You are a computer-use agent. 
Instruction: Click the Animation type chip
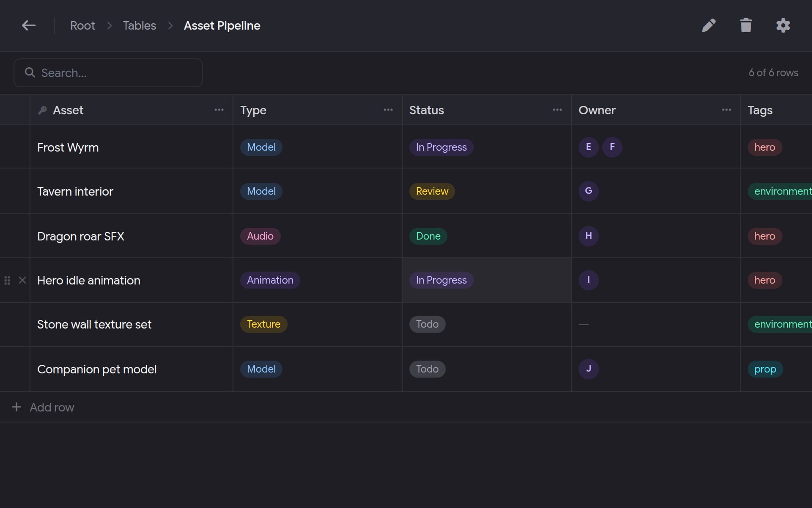click(270, 280)
